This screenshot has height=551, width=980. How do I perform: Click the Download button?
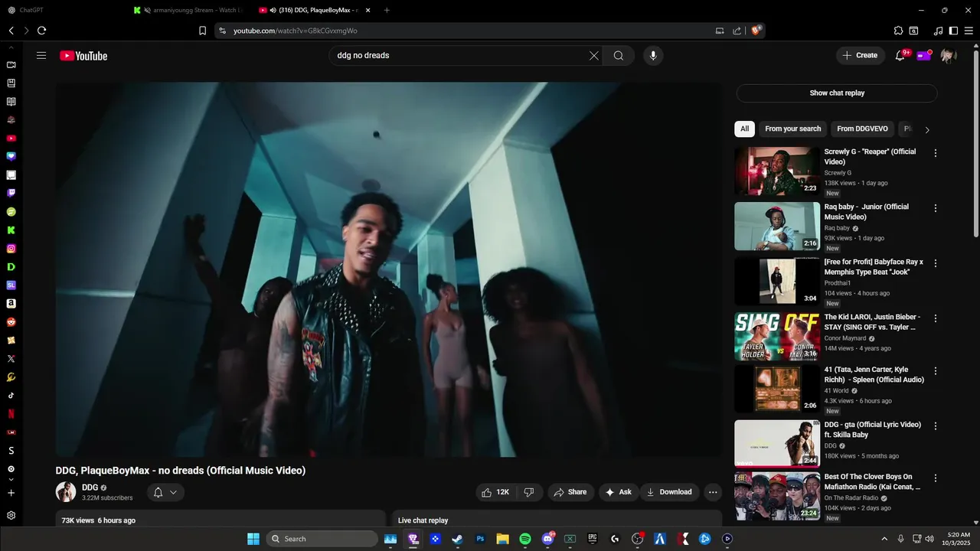(669, 492)
